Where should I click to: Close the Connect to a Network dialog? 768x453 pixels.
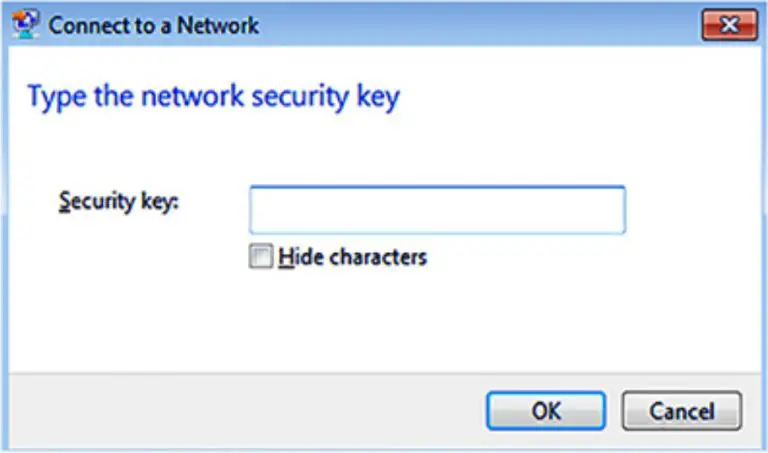729,24
